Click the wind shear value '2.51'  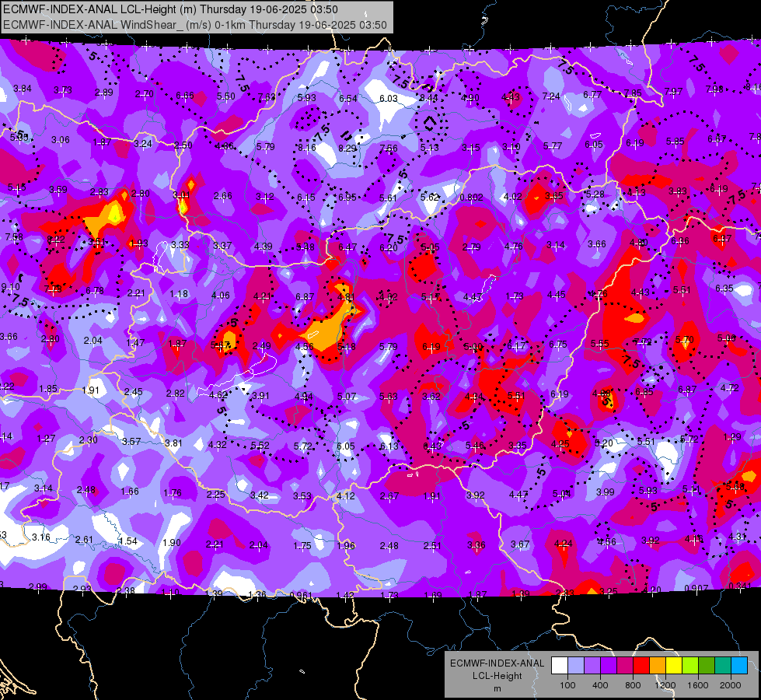click(x=432, y=545)
